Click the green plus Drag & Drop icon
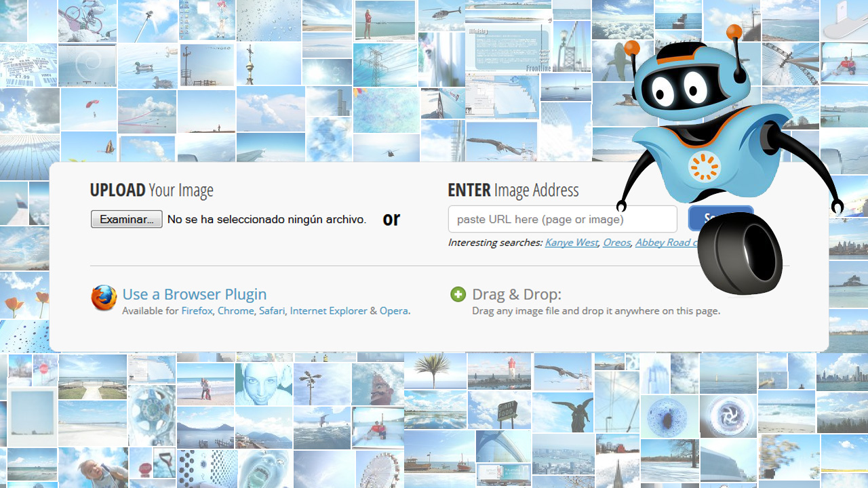868x488 pixels. (x=458, y=294)
